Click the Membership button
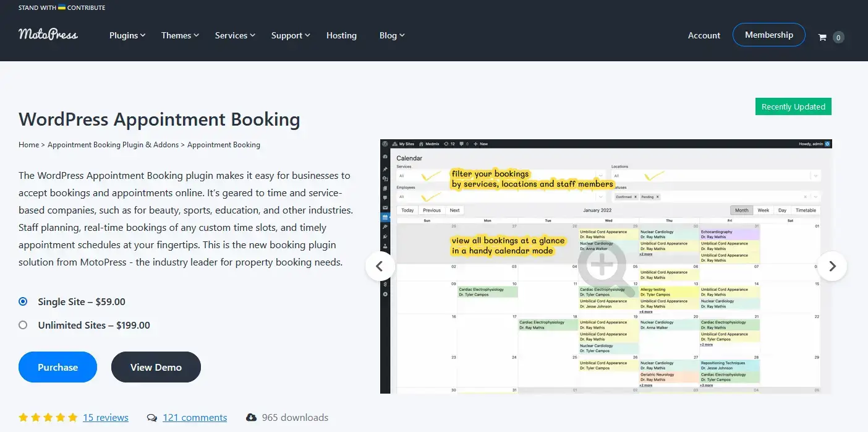Viewport: 868px width, 432px height. [x=769, y=35]
